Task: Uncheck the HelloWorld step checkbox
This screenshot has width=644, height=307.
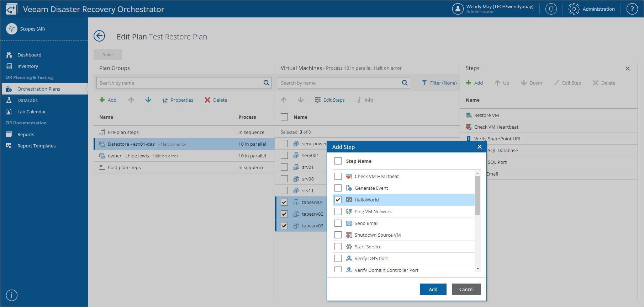Action: click(x=338, y=200)
